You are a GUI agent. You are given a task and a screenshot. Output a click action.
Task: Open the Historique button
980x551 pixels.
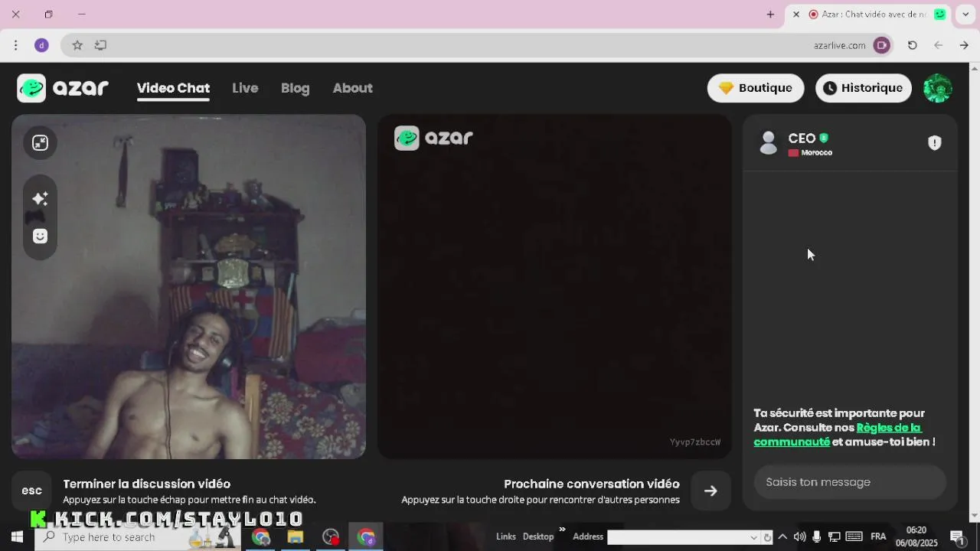tap(863, 88)
